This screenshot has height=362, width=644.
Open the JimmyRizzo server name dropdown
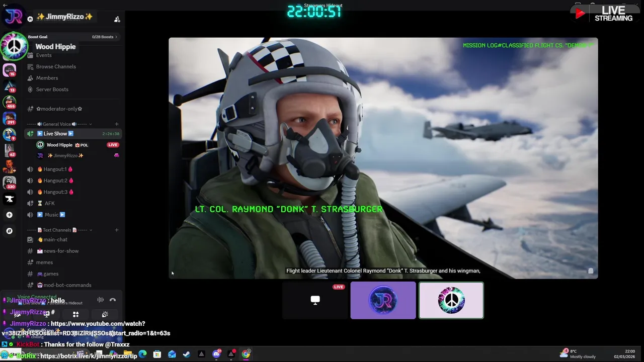[x=64, y=17]
